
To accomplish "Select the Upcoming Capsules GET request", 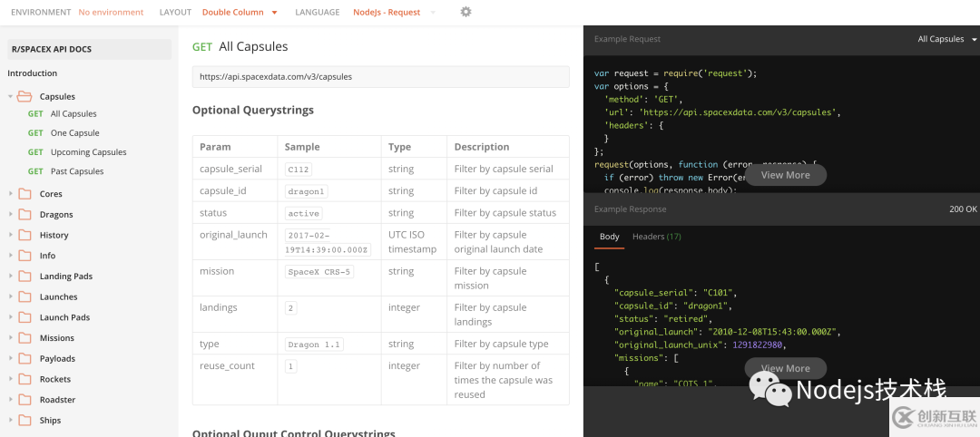I will click(88, 152).
